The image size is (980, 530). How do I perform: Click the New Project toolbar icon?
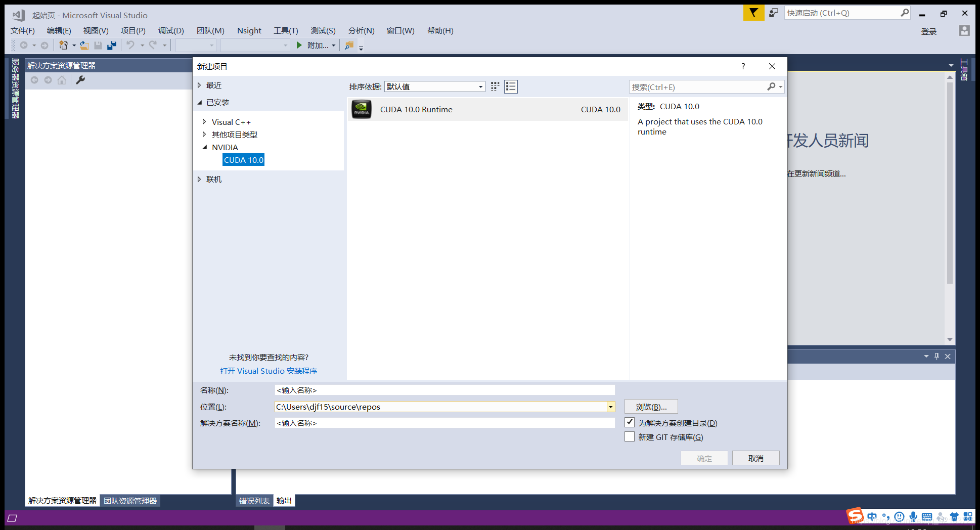point(63,45)
